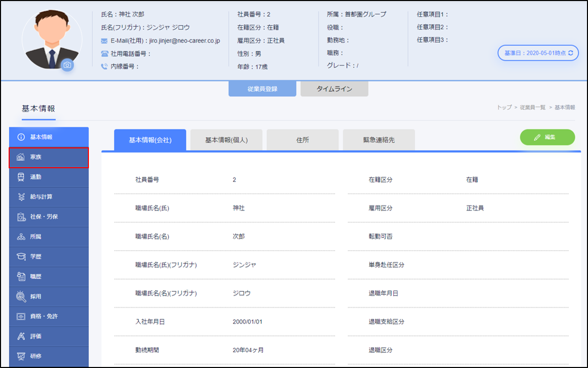Open the 住所 address tab

[x=302, y=140]
